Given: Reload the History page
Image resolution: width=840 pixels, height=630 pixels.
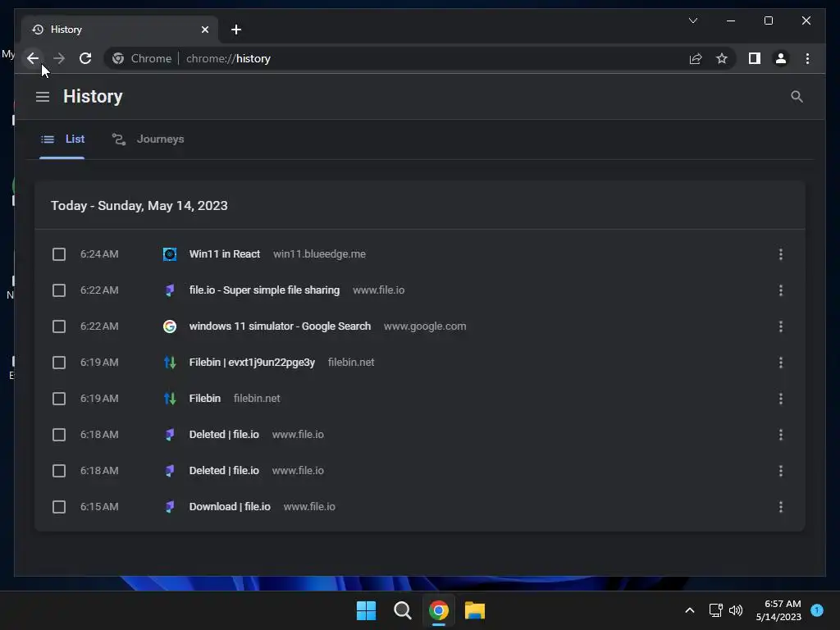Looking at the screenshot, I should click(85, 58).
